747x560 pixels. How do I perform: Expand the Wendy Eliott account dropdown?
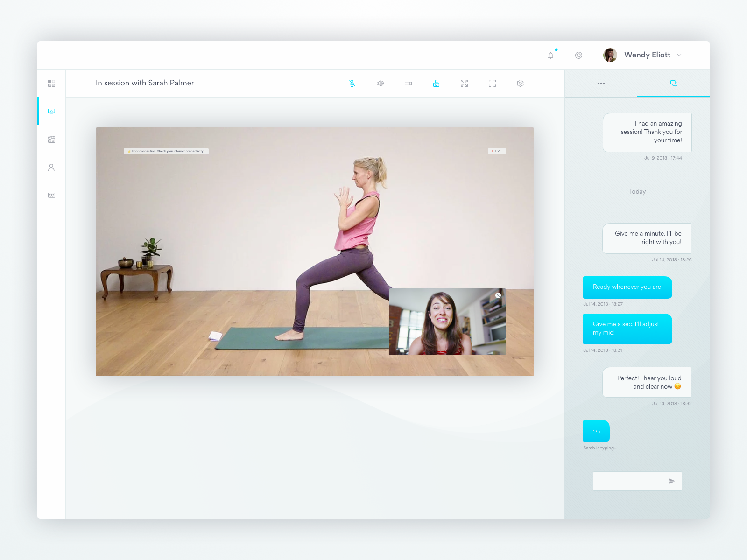(x=679, y=55)
